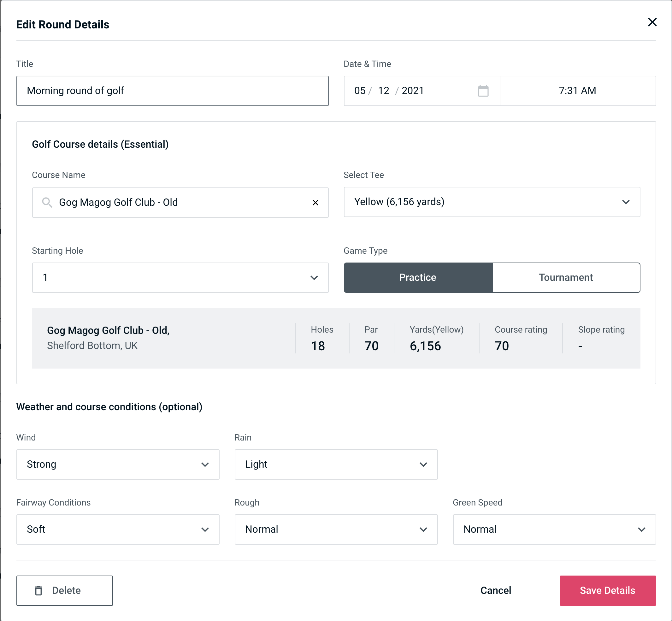The image size is (672, 621).
Task: Click Save Details button
Action: click(607, 590)
